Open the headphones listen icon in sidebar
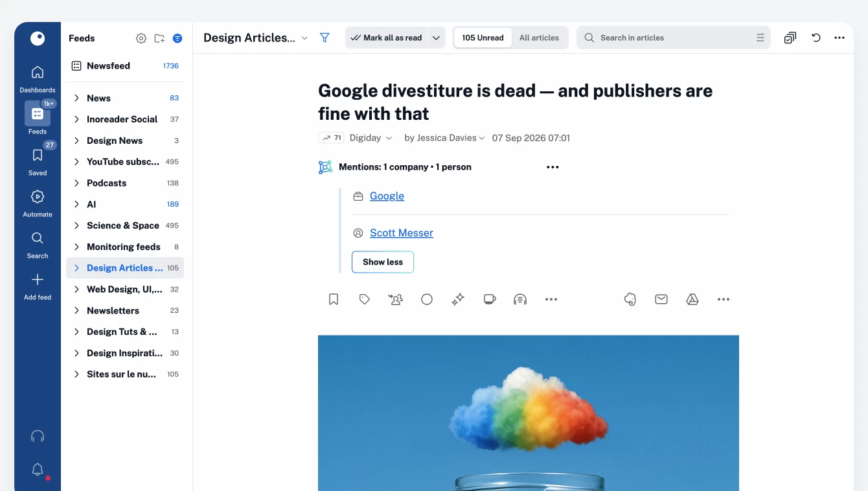 tap(38, 436)
